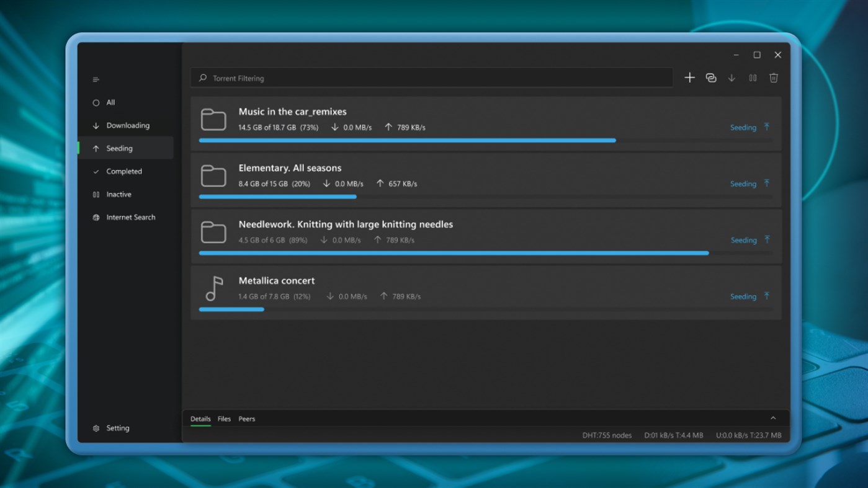The width and height of the screenshot is (868, 488).
Task: Click the progress bar of Metallica concert
Action: (231, 309)
